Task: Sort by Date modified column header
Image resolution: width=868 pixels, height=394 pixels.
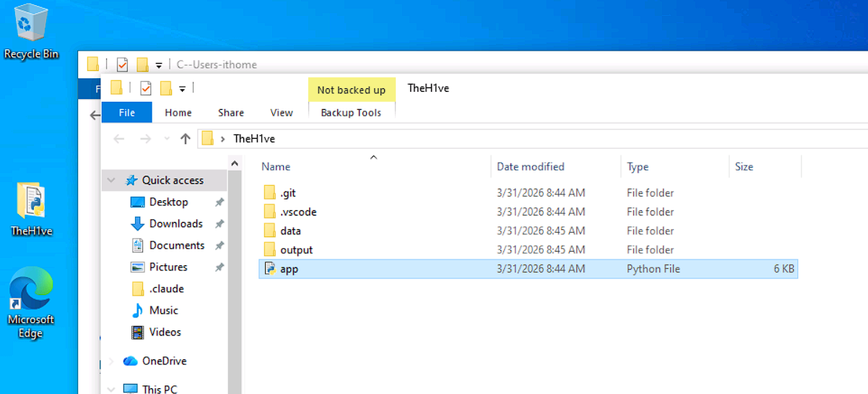Action: tap(555, 167)
